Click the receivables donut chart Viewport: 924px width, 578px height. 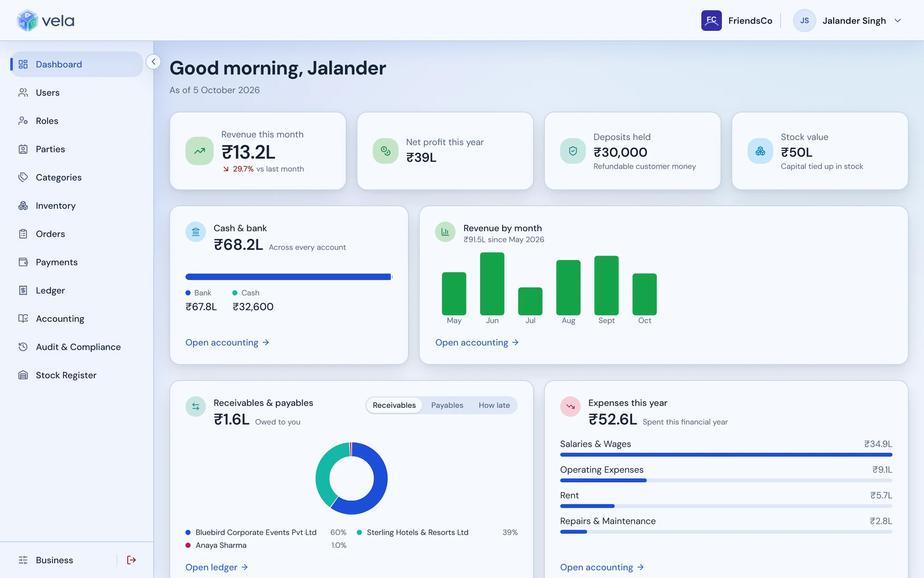[x=352, y=478]
